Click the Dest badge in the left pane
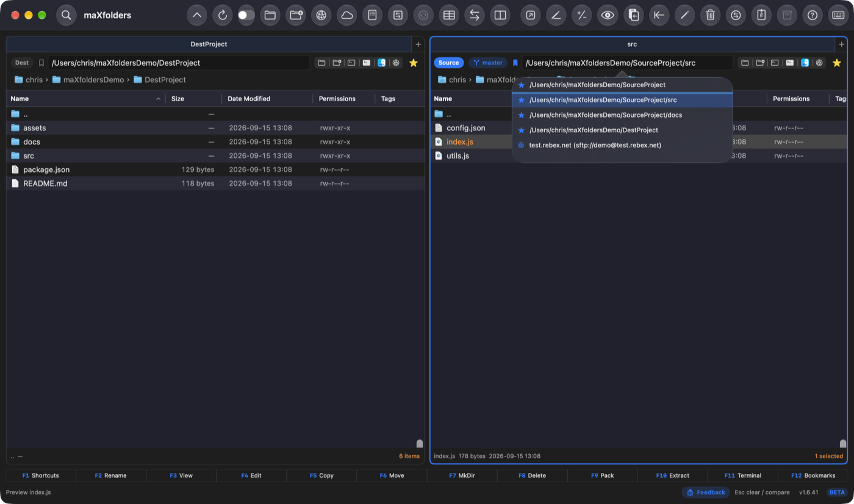The height and width of the screenshot is (504, 854). coord(22,63)
